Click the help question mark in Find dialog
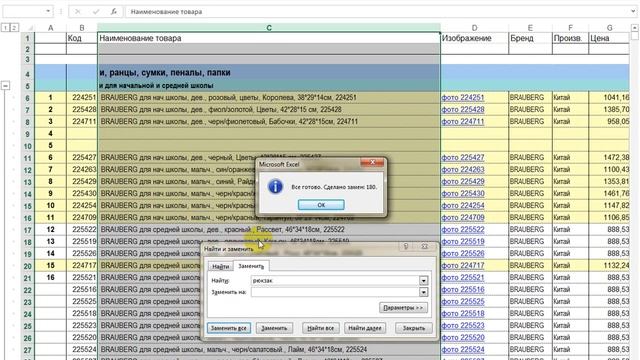Screen dimensions: 640x360 [406, 246]
